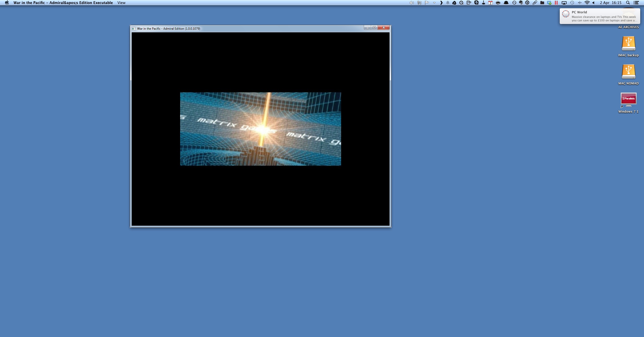Click the Bluetooth menu bar icon
The height and width of the screenshot is (337, 644).
(580, 3)
